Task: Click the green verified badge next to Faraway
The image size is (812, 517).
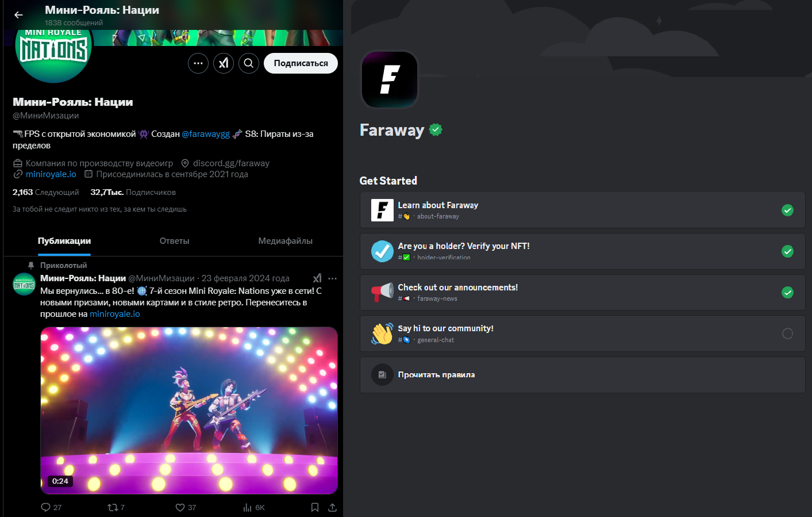Action: point(436,130)
